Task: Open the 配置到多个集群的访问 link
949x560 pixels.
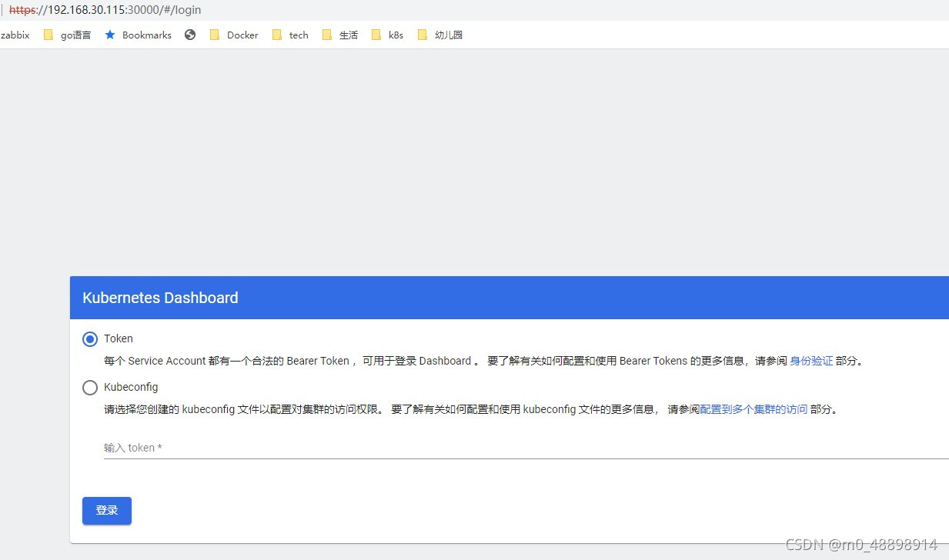Action: coord(754,409)
